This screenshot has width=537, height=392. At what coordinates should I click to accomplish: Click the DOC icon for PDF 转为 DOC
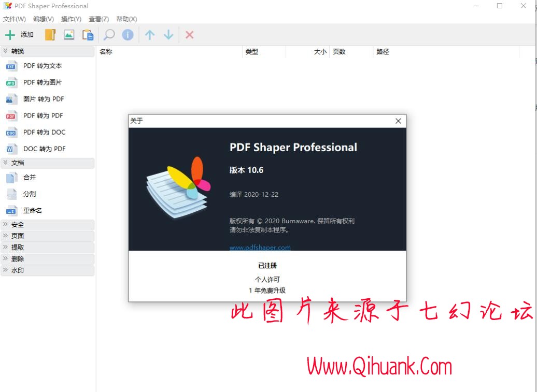(11, 133)
